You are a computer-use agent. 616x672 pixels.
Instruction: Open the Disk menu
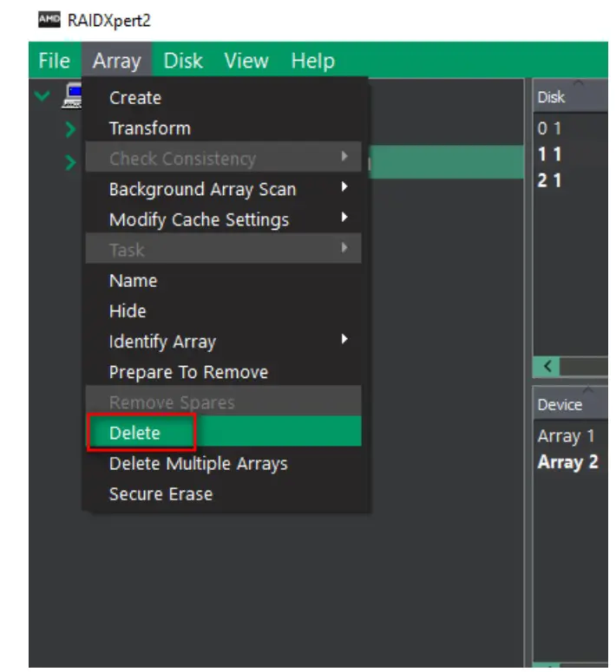point(183,61)
